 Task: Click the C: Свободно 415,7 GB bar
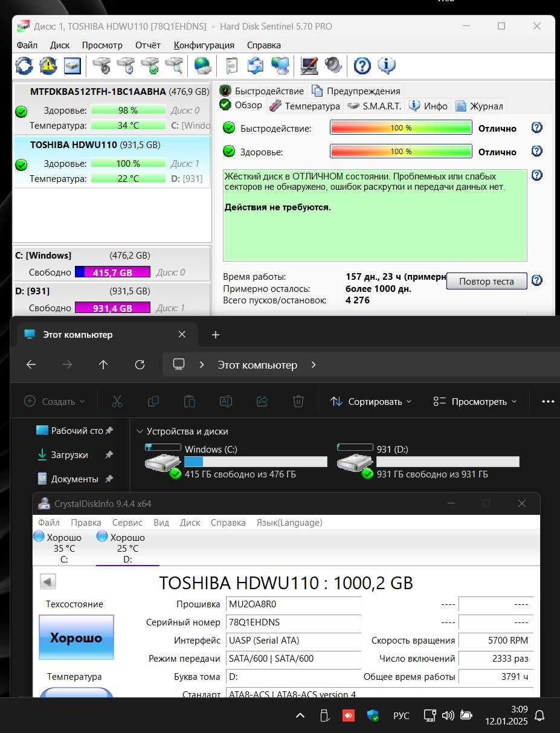coord(112,273)
